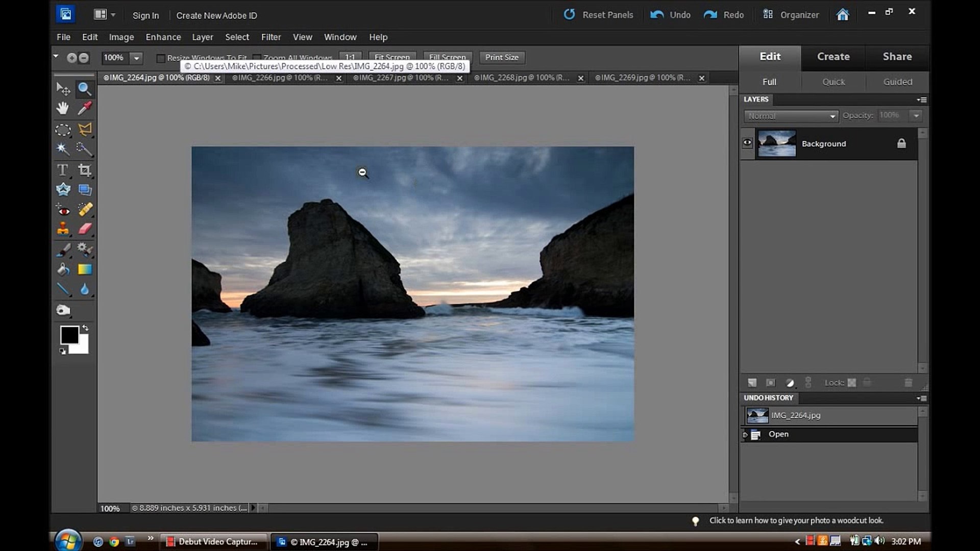Hide the Background layer visibility eye
The width and height of the screenshot is (980, 551).
pos(747,143)
